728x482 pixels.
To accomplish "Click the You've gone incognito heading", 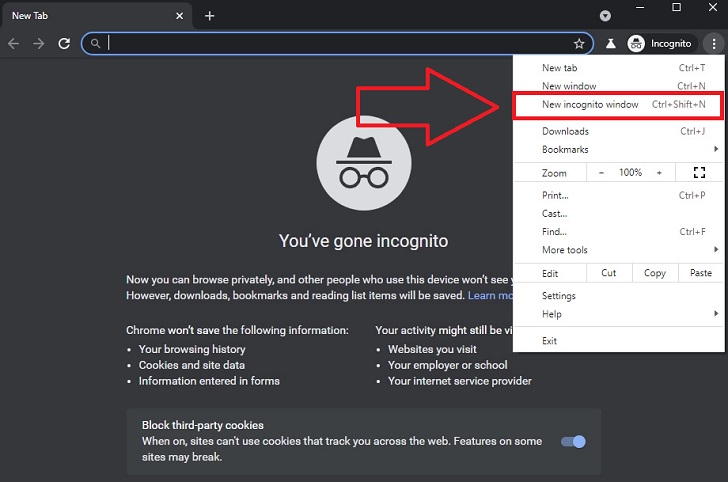I will pyautogui.click(x=364, y=241).
